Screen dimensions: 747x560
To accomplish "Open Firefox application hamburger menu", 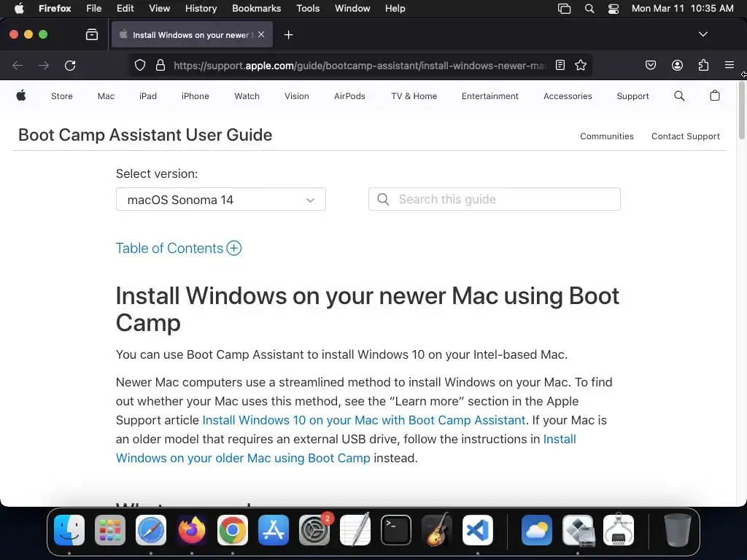I will click(x=729, y=65).
